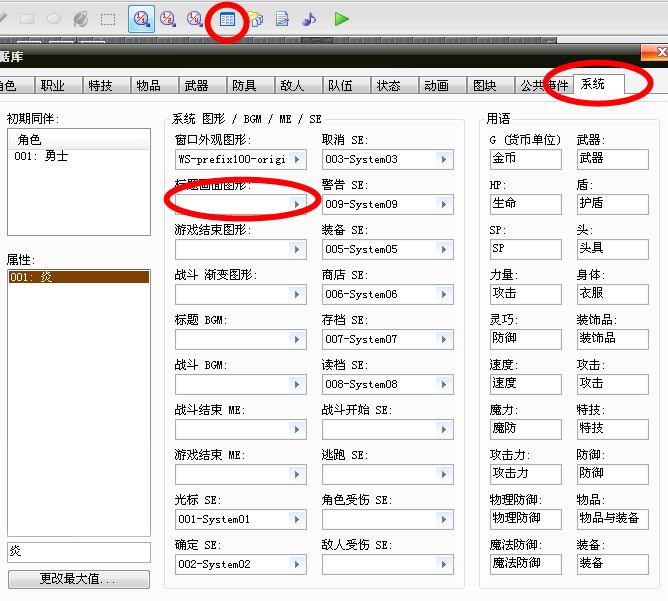Open the 物品 tab
The height and width of the screenshot is (601, 668).
coord(154,85)
